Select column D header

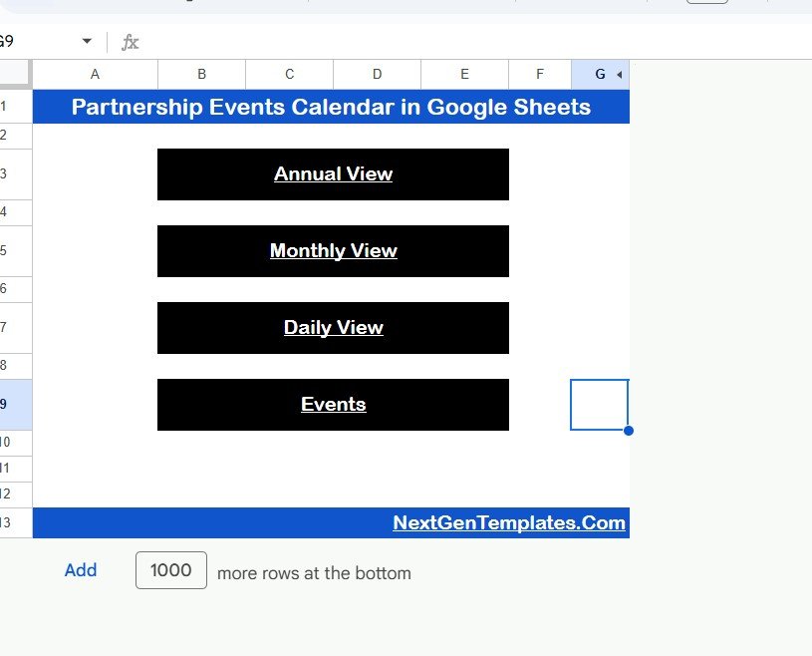click(x=377, y=74)
